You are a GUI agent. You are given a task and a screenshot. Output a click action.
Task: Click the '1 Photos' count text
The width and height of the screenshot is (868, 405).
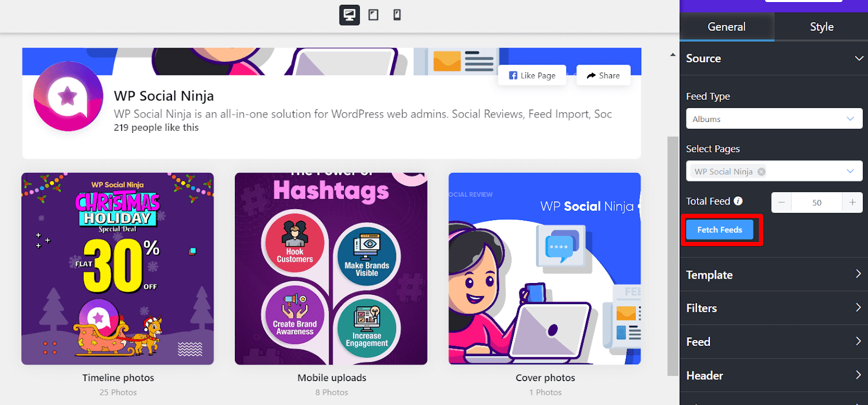tap(546, 393)
